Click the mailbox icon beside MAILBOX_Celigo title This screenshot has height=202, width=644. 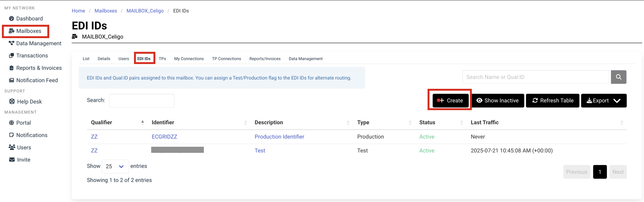(x=75, y=37)
